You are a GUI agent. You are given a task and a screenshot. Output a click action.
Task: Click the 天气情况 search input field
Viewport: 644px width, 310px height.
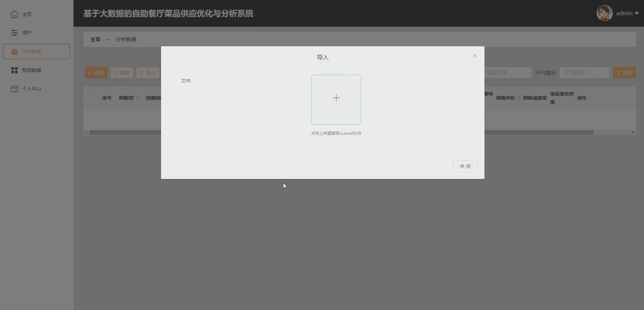583,72
